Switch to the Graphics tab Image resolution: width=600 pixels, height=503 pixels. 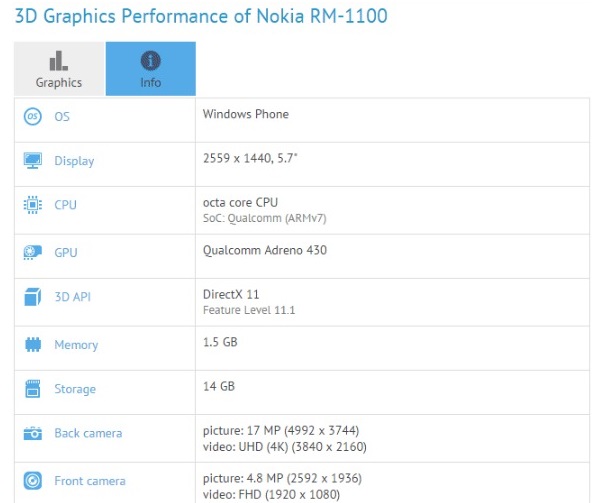coord(59,68)
